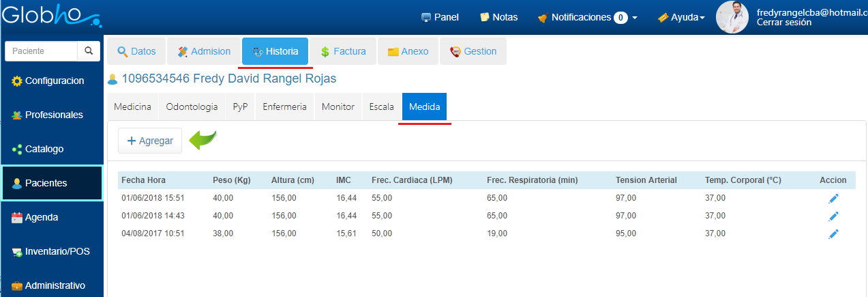The width and height of the screenshot is (868, 297).
Task: Select the Odontologia sub-tab
Action: 192,107
